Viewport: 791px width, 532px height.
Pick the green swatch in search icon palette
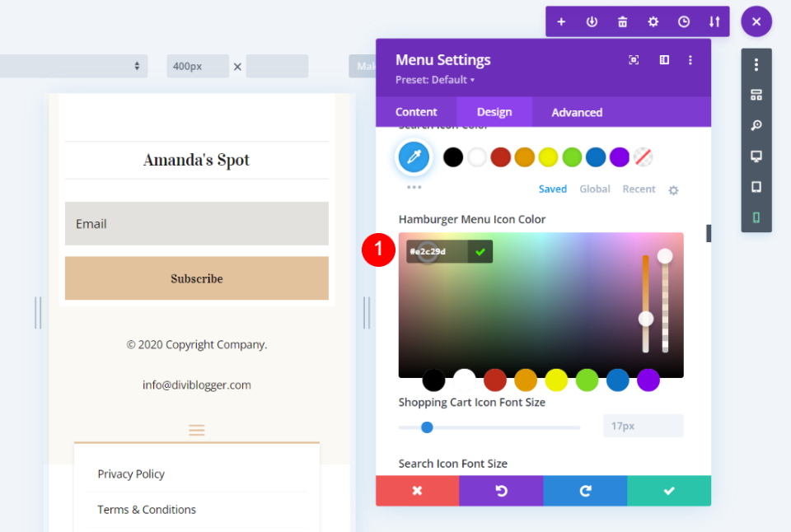tap(572, 156)
